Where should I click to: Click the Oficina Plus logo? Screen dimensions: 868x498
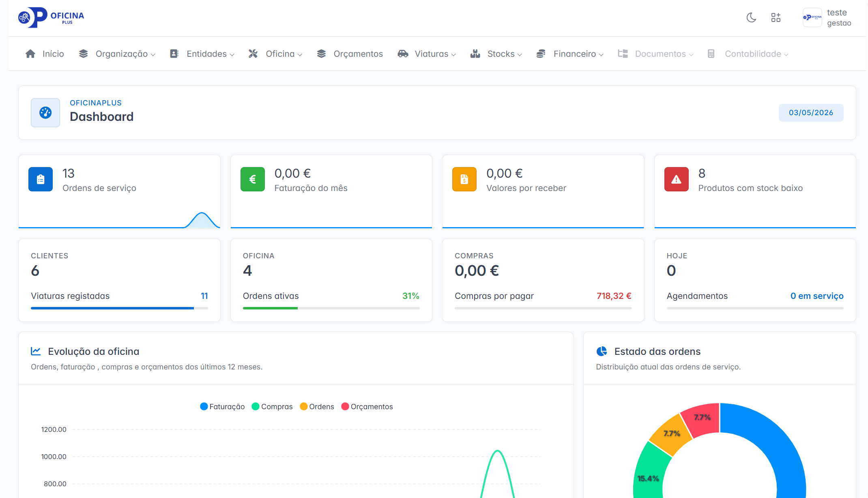[x=51, y=17]
